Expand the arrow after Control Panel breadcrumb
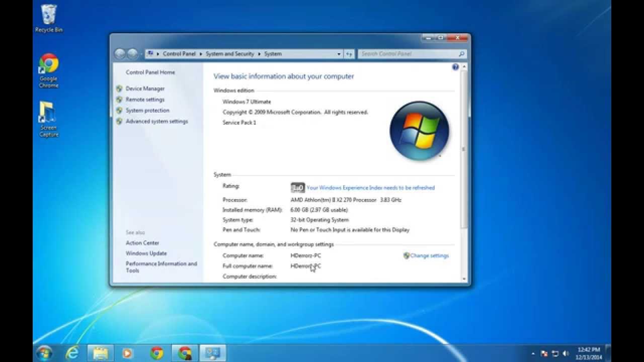644x362 pixels. [x=200, y=54]
